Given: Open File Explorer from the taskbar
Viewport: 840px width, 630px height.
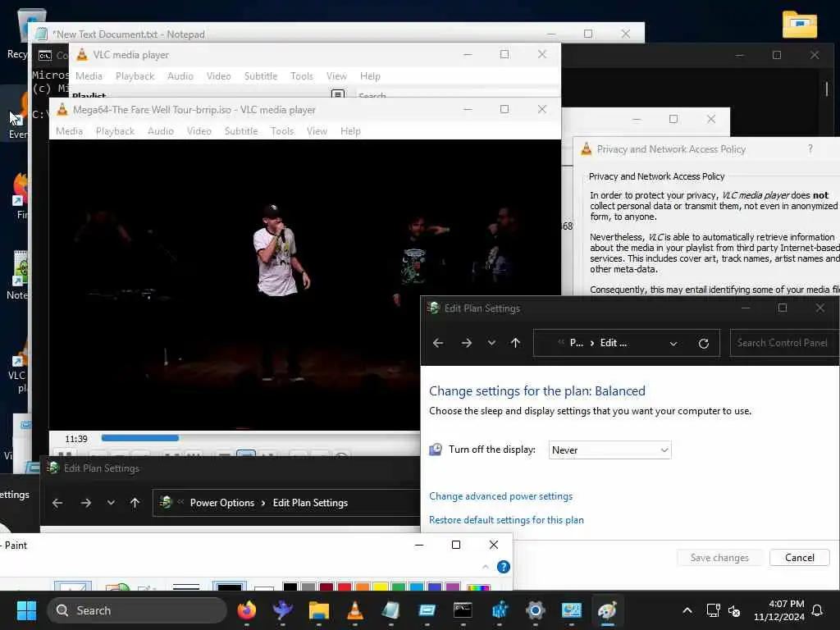Looking at the screenshot, I should tap(319, 610).
